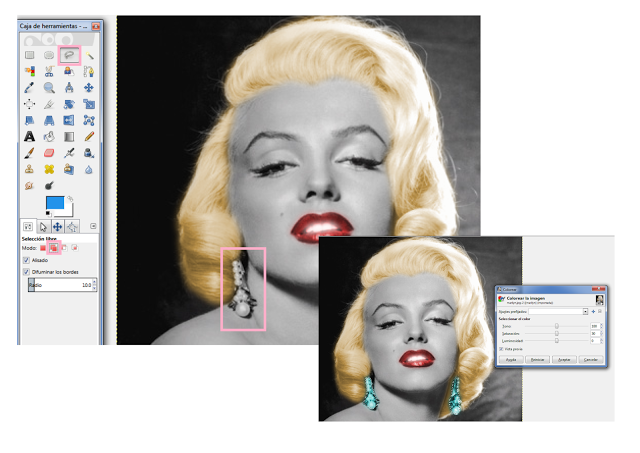Click the white background color swatch

[x=68, y=212]
